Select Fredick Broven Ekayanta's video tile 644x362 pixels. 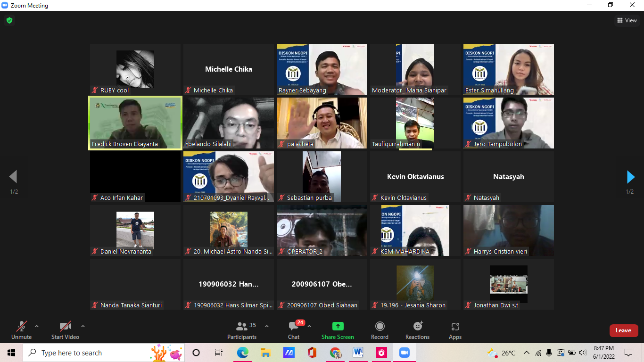pyautogui.click(x=135, y=123)
